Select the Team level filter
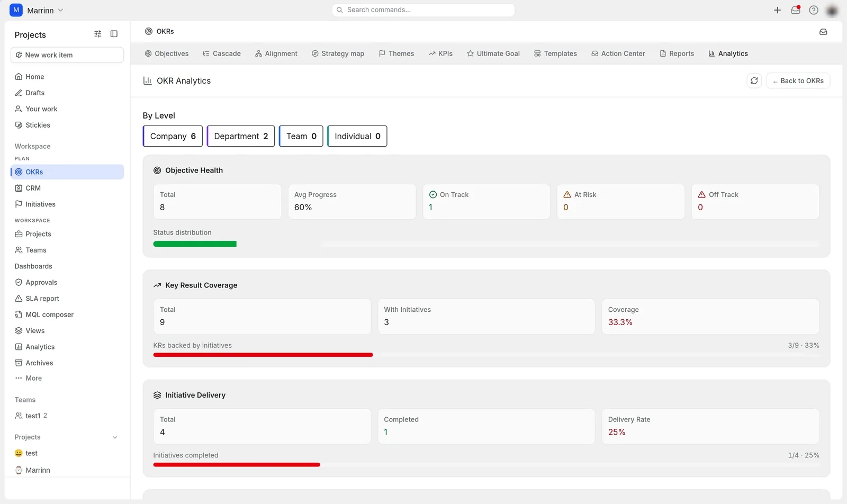The image size is (847, 504). (301, 136)
